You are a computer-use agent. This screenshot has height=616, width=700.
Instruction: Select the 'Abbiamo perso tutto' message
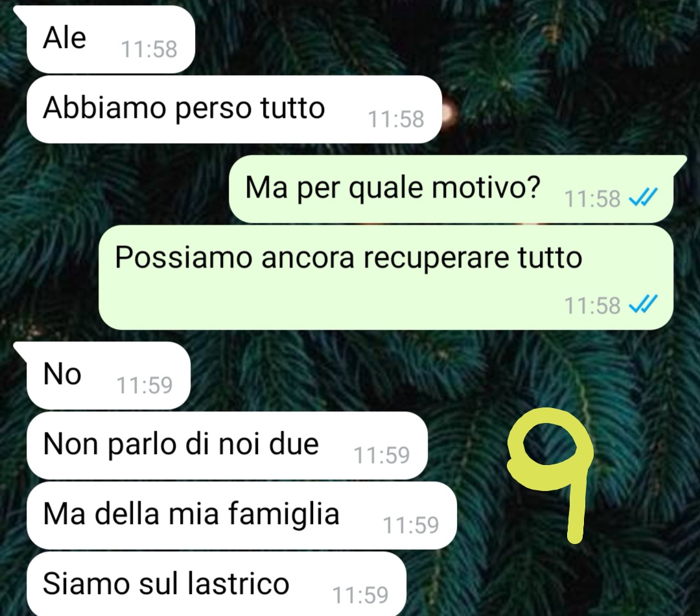[x=234, y=109]
